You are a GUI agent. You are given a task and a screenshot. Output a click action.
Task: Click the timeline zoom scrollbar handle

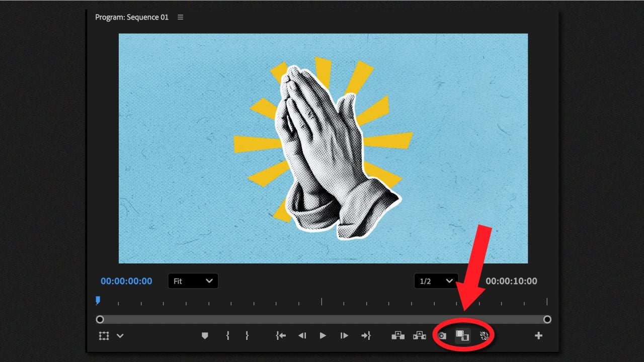[x=100, y=319]
